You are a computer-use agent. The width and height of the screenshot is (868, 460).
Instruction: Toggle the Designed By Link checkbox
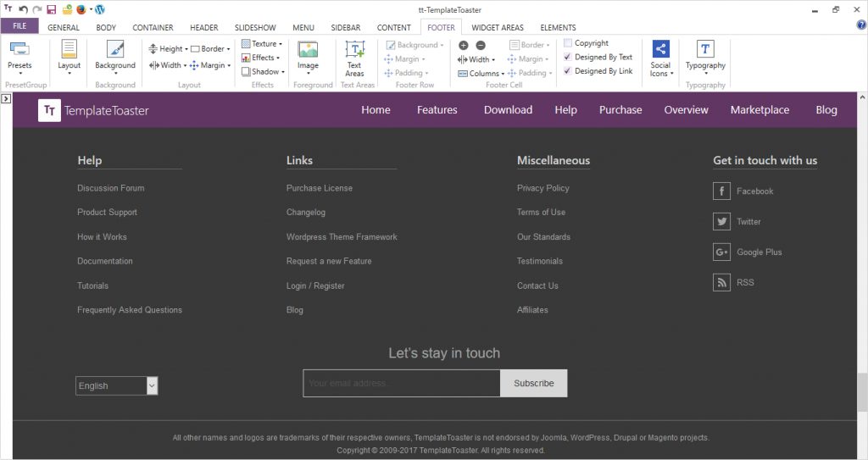(x=568, y=71)
